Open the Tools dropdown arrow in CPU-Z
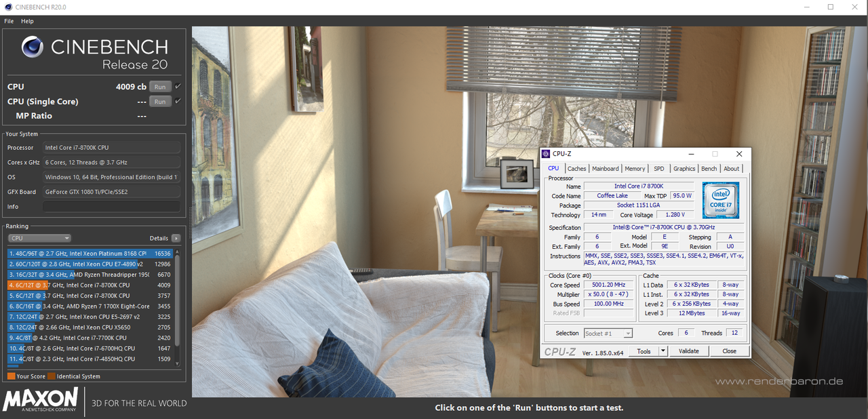The width and height of the screenshot is (868, 419). (663, 351)
